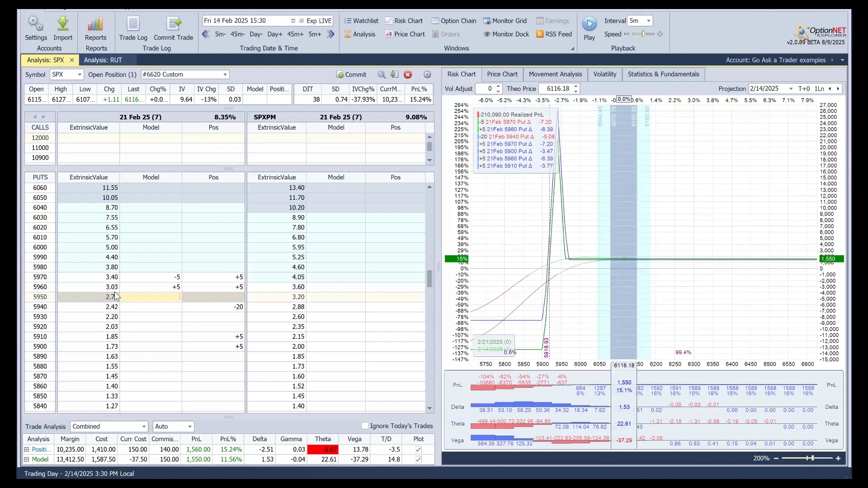868x488 pixels.
Task: Toggle Plot checkbox for the Position row
Action: pyautogui.click(x=418, y=450)
